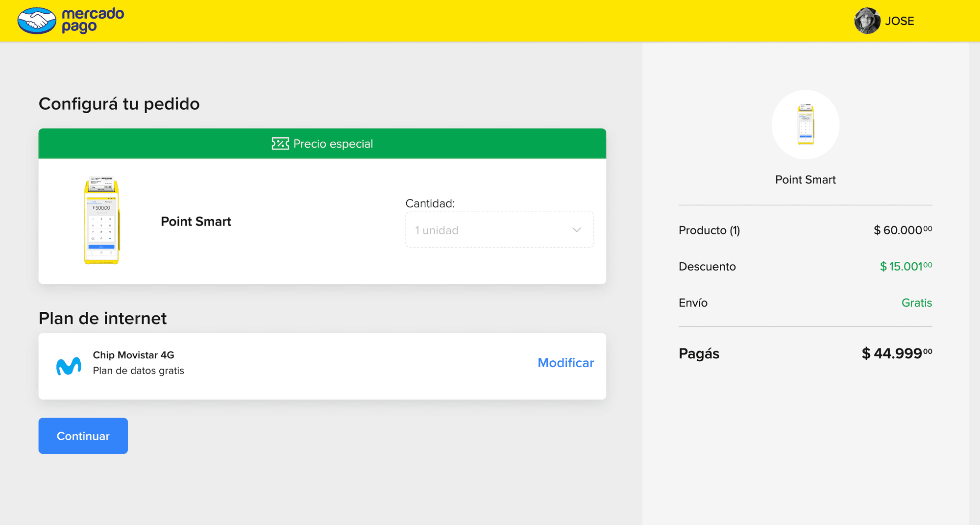
Task: Click 'Plan de datos gratis' text
Action: pyautogui.click(x=139, y=371)
